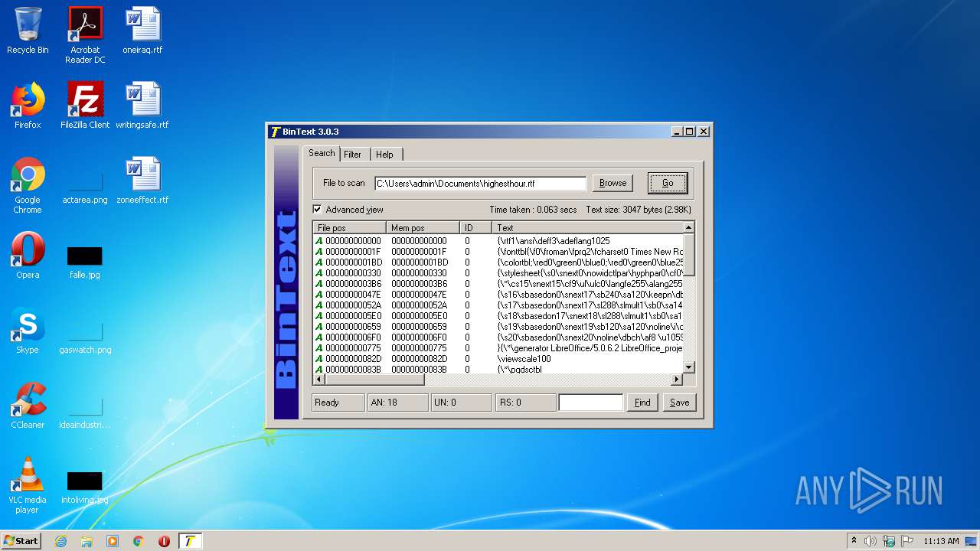Select the zoneeffect.rtf desktop file
The width and height of the screenshot is (980, 551).
click(x=142, y=181)
